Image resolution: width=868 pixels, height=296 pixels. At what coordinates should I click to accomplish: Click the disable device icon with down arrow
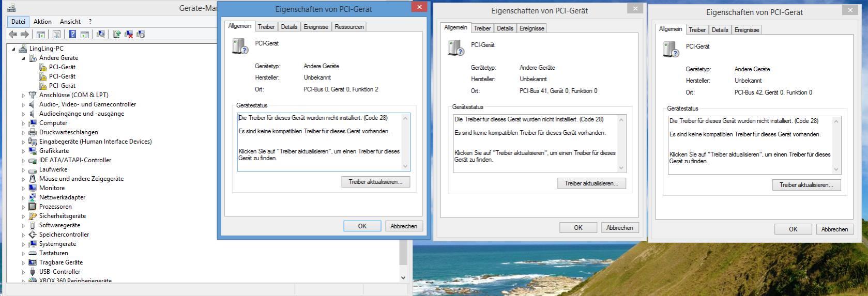point(140,35)
